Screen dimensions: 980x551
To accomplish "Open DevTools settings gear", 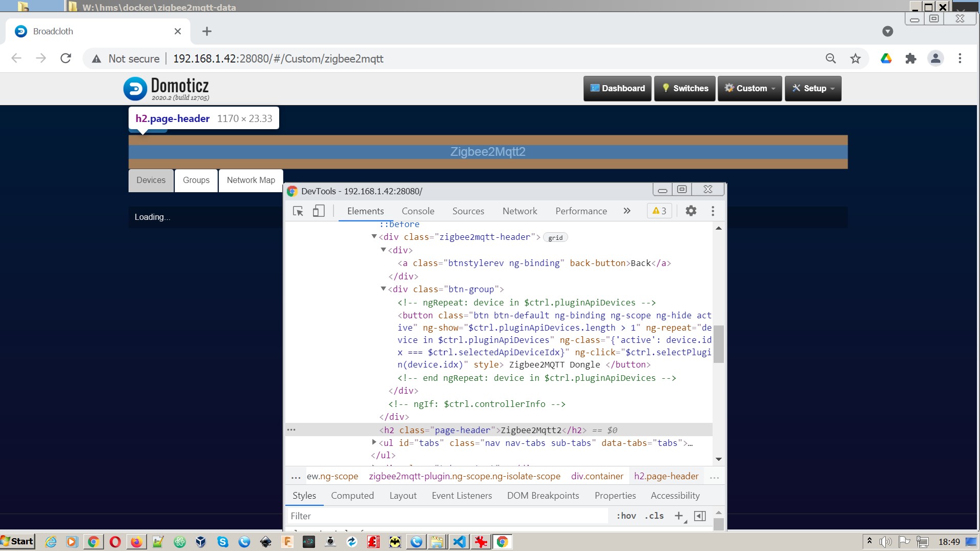I will (x=691, y=211).
